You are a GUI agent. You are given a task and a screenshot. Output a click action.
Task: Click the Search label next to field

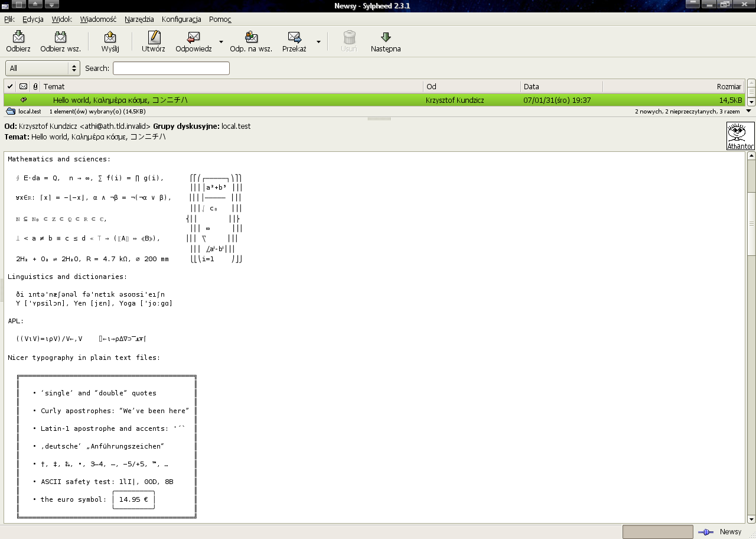pyautogui.click(x=97, y=69)
